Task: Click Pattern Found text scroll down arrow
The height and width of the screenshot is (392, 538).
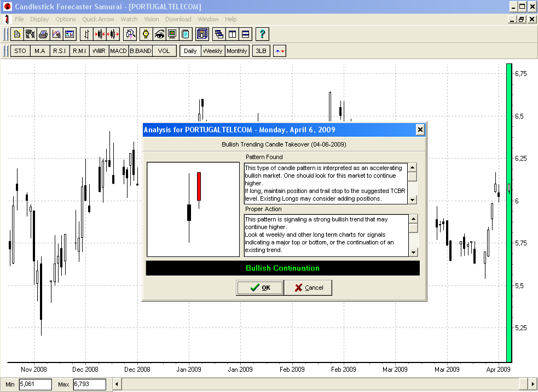Action: [413, 200]
